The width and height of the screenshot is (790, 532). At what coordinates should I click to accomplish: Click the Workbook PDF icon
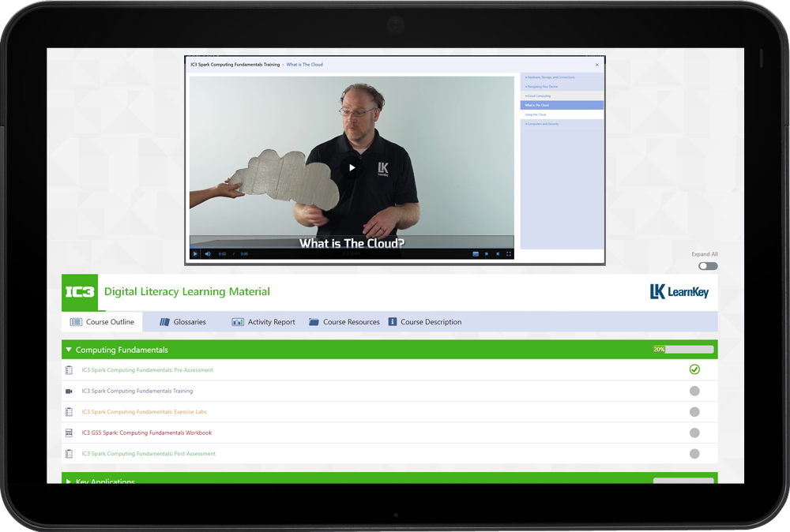(x=69, y=433)
